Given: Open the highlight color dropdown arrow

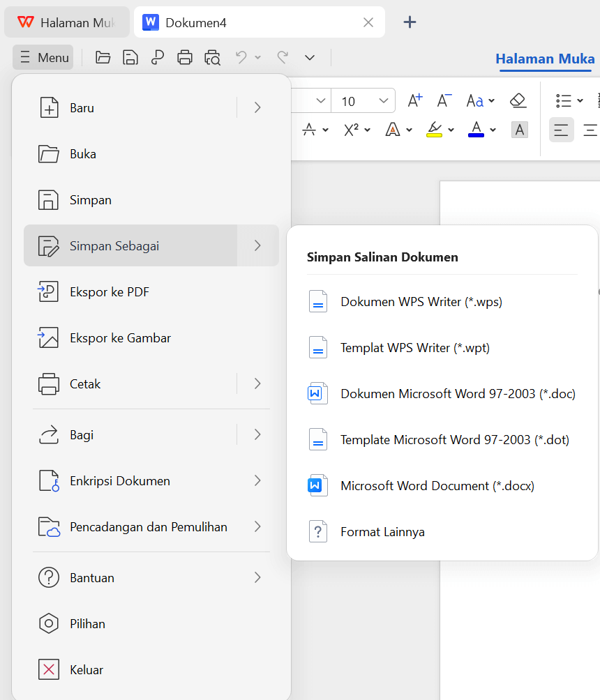Looking at the screenshot, I should [x=451, y=130].
